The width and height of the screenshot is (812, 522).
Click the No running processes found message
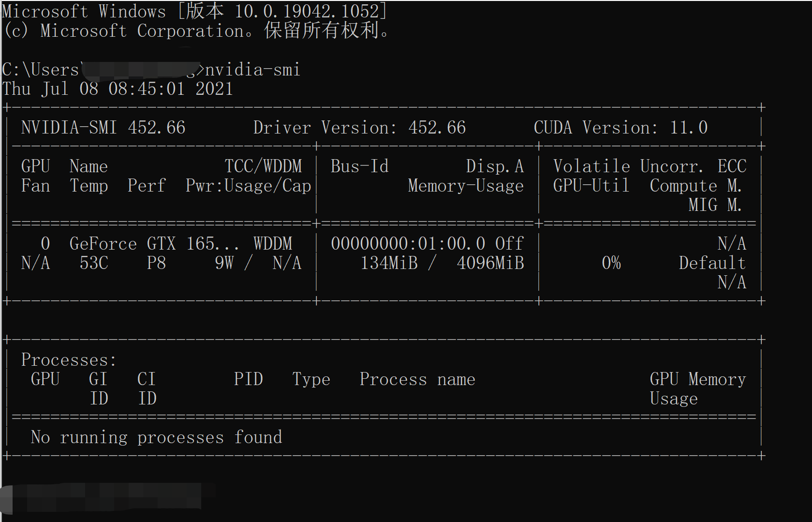pos(156,437)
